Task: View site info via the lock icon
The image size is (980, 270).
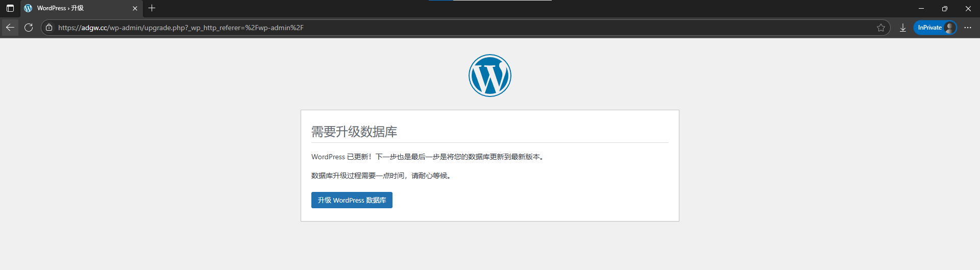Action: point(49,28)
